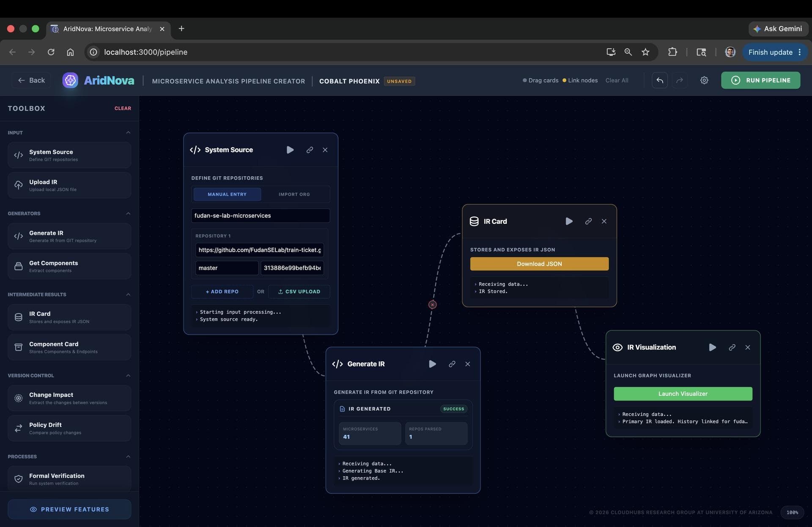Click Download JSON button
The width and height of the screenshot is (812, 527).
click(x=539, y=264)
